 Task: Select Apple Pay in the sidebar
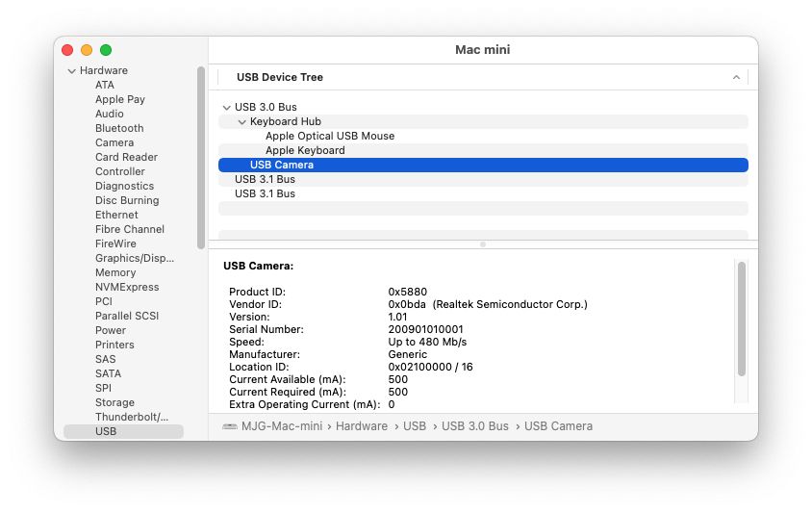click(x=120, y=99)
